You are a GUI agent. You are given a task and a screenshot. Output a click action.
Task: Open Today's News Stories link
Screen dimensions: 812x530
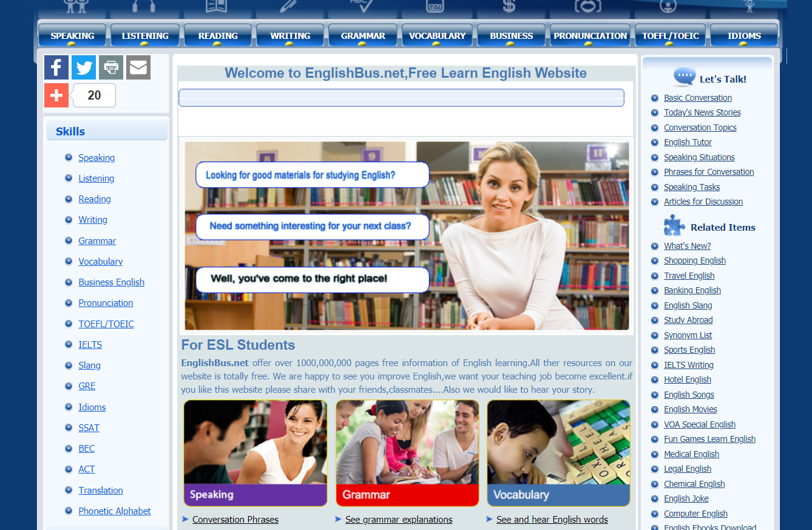click(702, 112)
